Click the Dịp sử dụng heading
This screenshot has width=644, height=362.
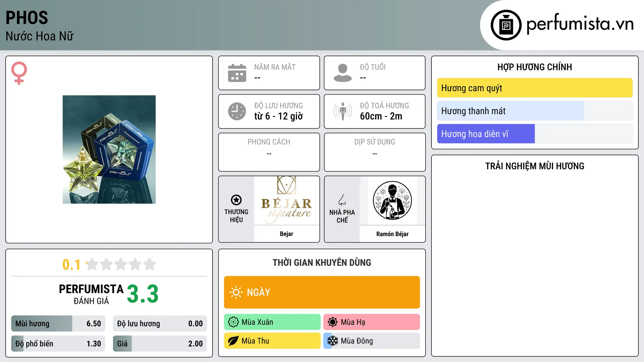[x=375, y=142]
